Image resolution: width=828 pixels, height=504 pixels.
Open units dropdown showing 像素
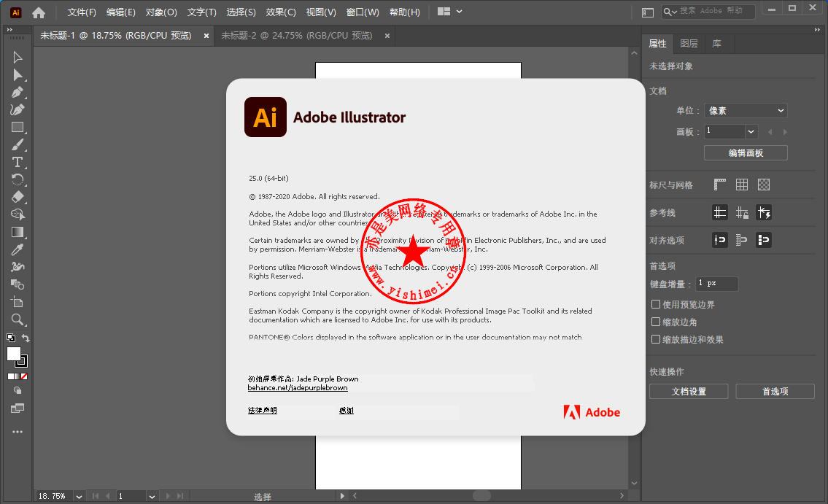(746, 110)
